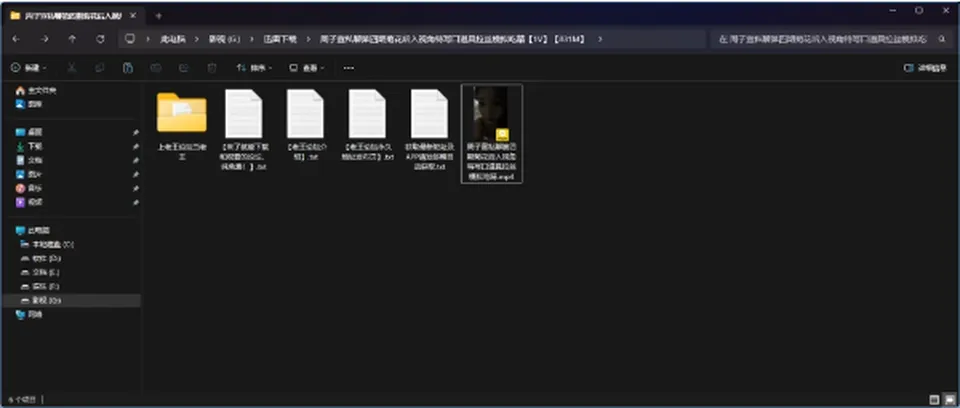Expand chevron after 影视 (G:) breadcrumb
960x408 pixels.
point(251,39)
